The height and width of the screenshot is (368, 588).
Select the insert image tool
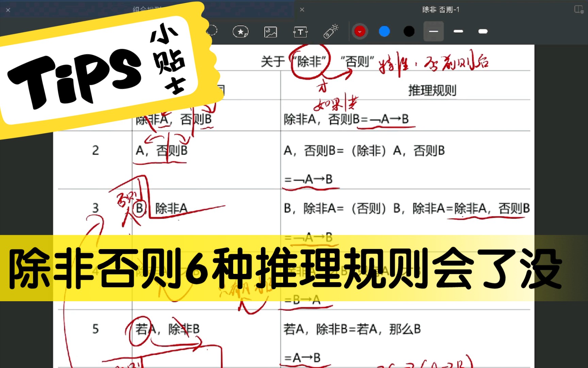pos(271,32)
